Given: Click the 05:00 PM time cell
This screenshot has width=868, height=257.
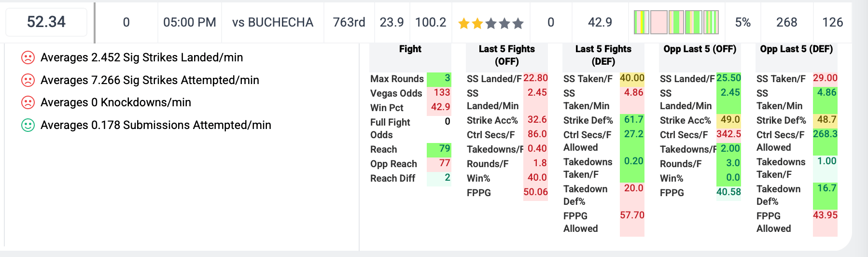Looking at the screenshot, I should 190,22.
